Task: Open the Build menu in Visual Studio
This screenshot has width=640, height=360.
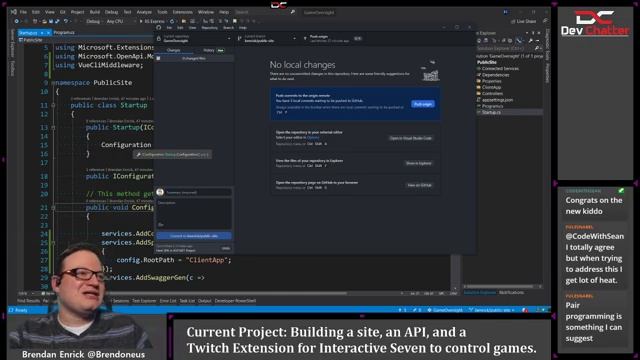Action: pyautogui.click(x=95, y=12)
